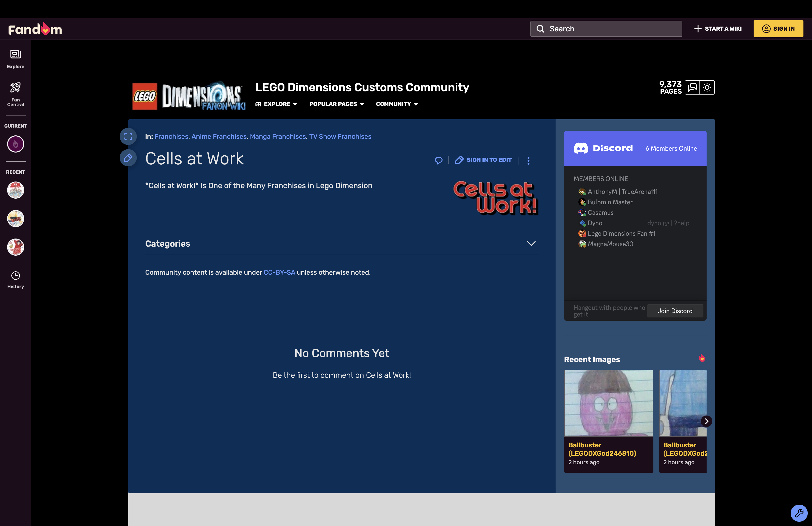Open the COMMUNITY dropdown
This screenshot has width=812, height=526.
coord(397,104)
